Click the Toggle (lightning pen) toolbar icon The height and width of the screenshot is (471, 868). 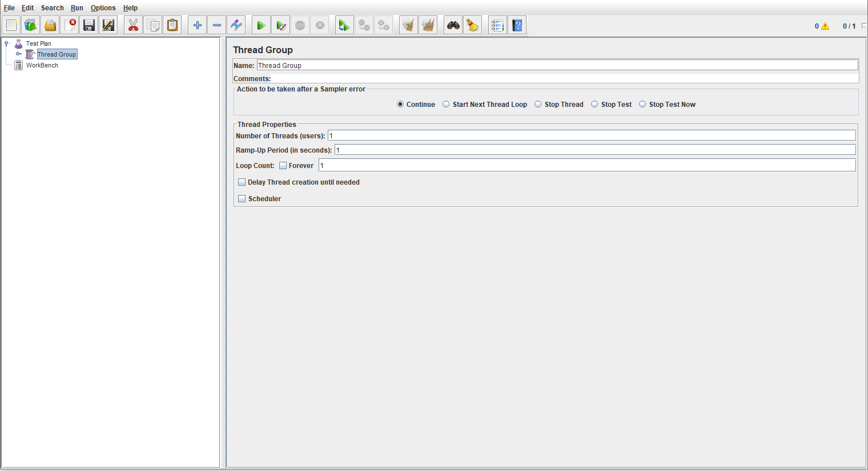[x=236, y=25]
